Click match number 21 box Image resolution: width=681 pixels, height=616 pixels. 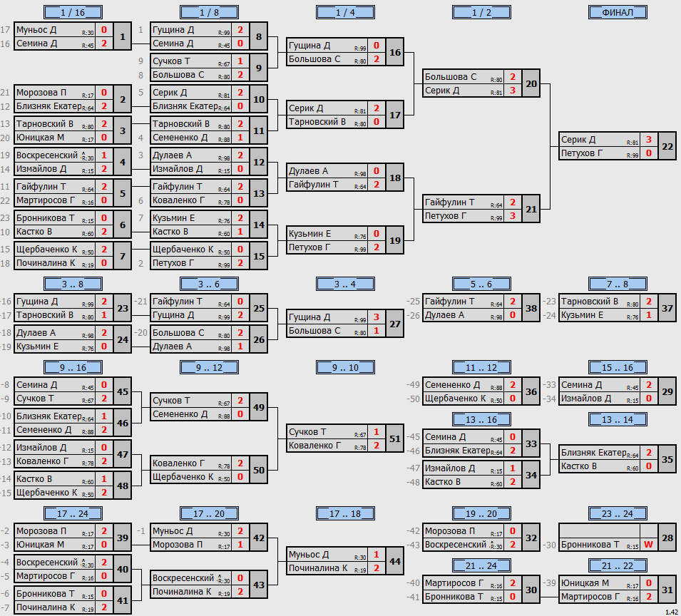tap(531, 209)
